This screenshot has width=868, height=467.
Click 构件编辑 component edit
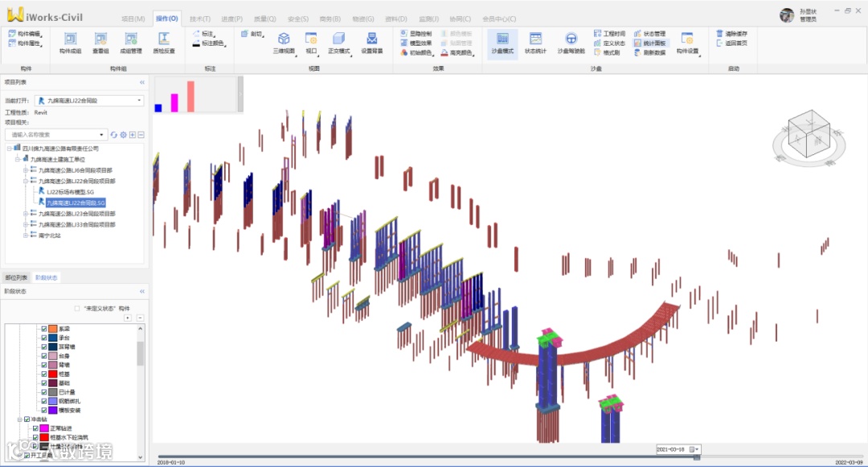pos(26,34)
